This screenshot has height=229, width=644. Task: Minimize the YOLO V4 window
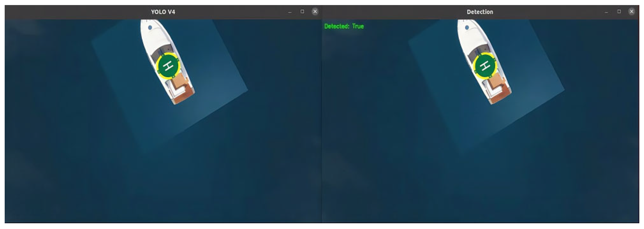(290, 12)
